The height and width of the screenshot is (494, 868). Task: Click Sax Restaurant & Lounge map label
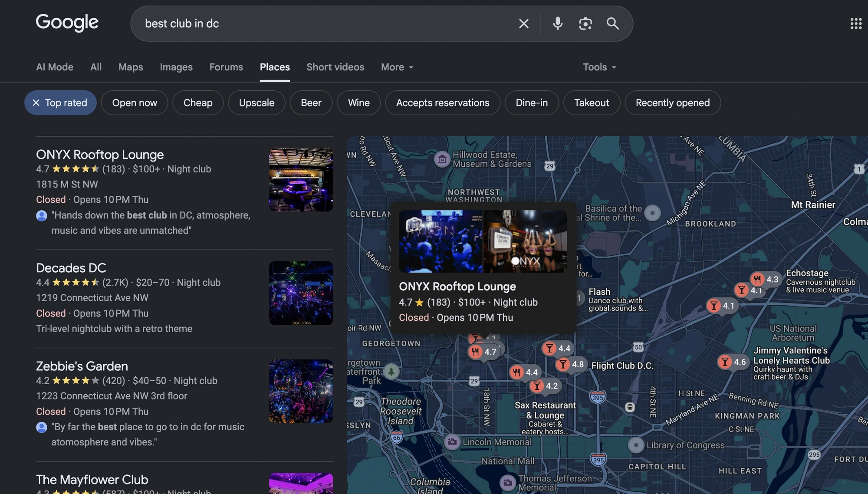(545, 410)
